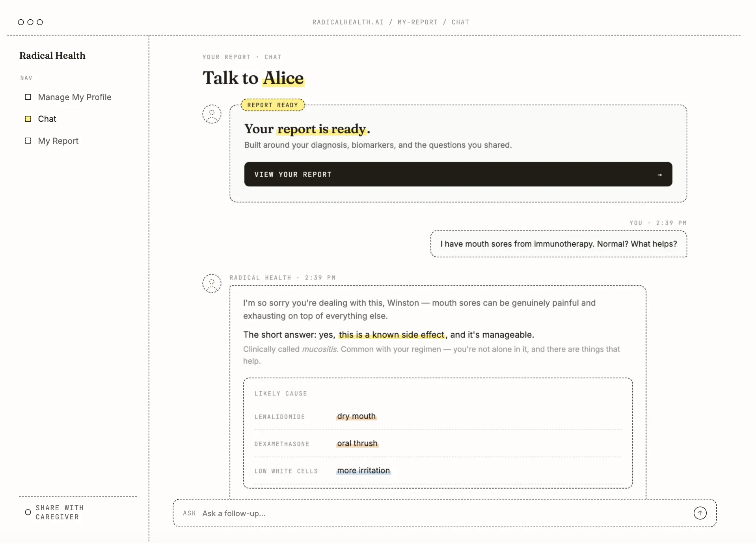Click 'oral thrush' in Dexamethasone row
Image resolution: width=756 pixels, height=543 pixels.
pyautogui.click(x=357, y=443)
